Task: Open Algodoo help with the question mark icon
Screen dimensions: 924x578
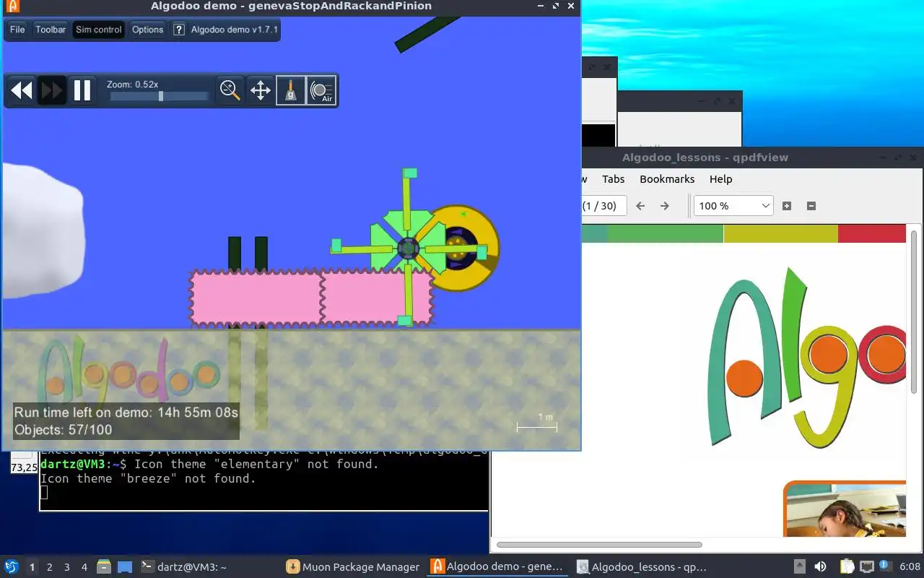Action: tap(179, 30)
